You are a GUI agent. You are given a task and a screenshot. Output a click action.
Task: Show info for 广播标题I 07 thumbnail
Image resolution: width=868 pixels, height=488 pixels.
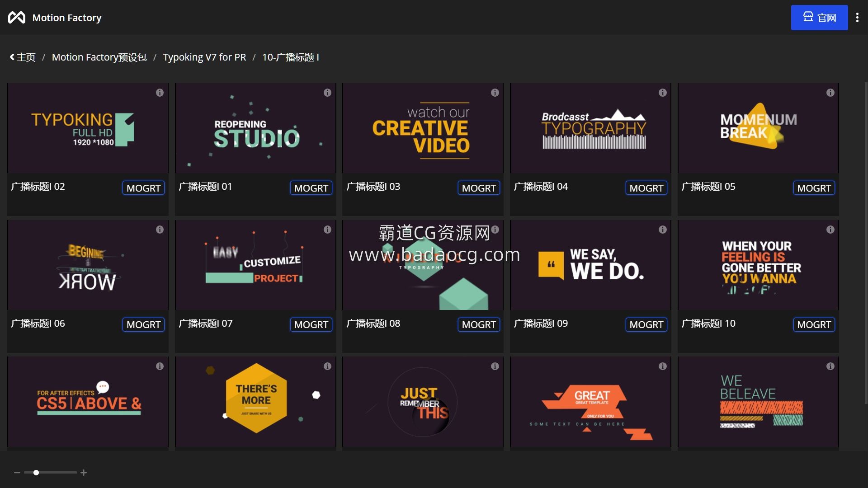(327, 230)
